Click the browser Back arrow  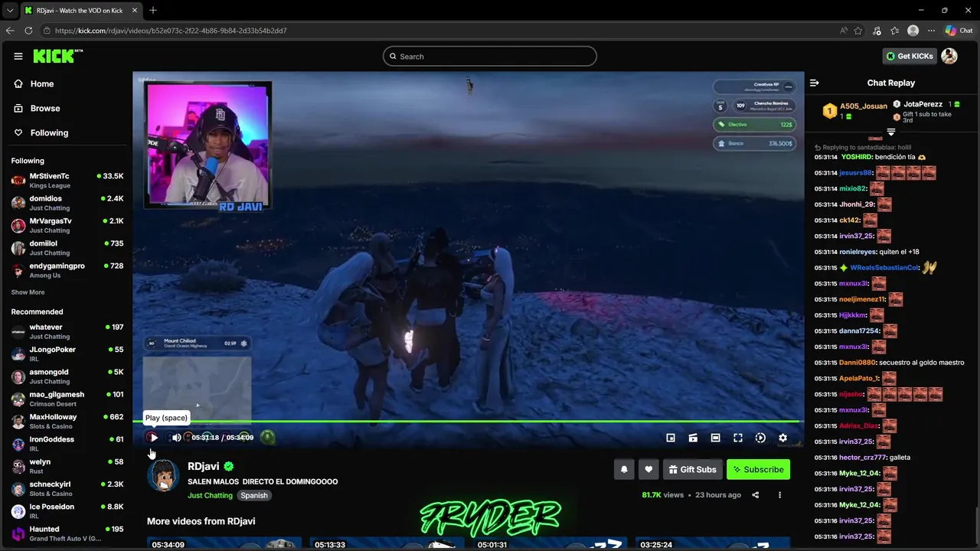tap(10, 31)
